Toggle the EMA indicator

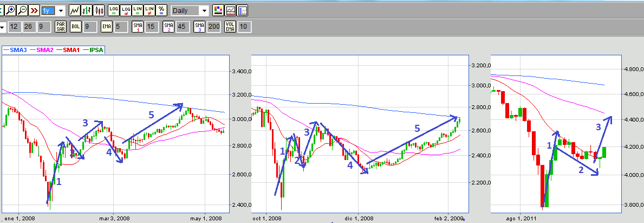(x=107, y=27)
